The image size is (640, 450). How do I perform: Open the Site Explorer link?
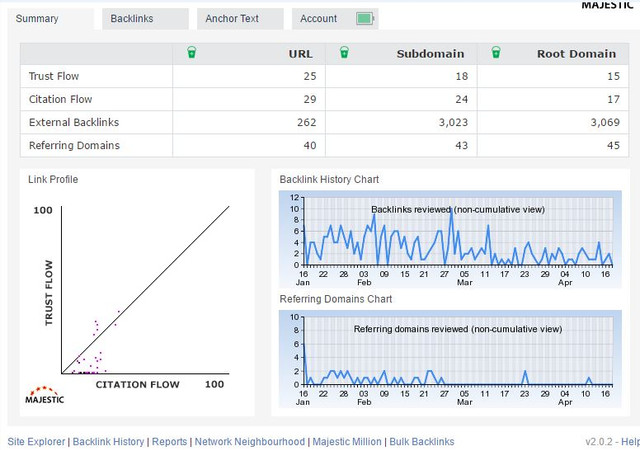(36, 441)
